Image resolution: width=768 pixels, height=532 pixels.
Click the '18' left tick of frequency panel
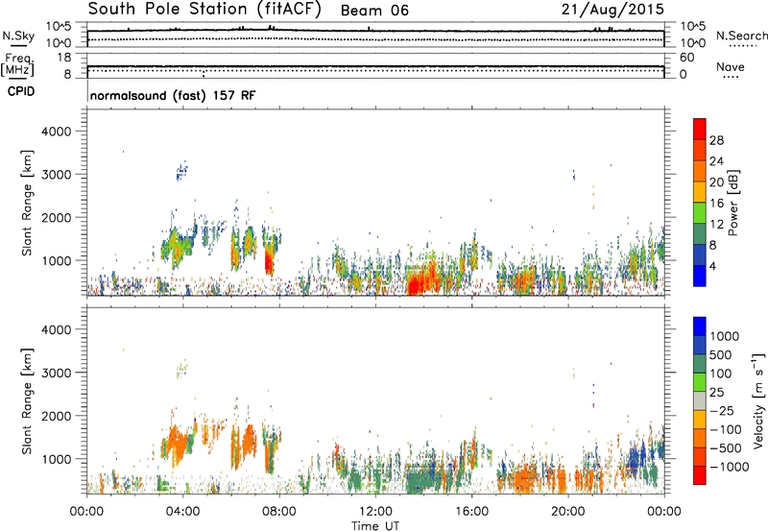[x=64, y=58]
